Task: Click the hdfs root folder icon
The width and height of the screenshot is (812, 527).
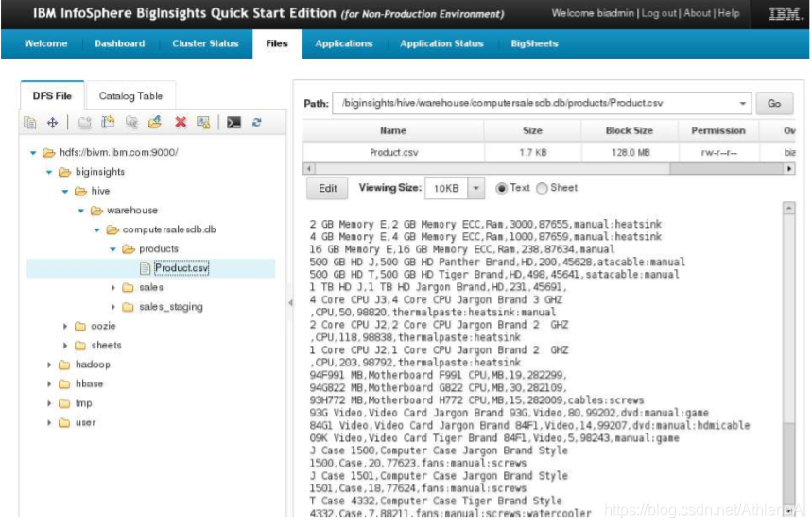Action: click(48, 153)
